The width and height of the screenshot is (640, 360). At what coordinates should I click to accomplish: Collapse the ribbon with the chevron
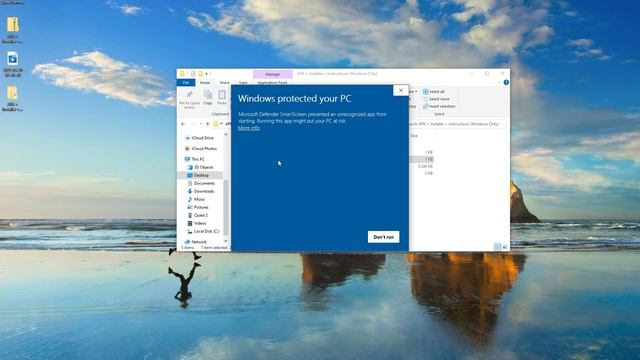[x=499, y=82]
